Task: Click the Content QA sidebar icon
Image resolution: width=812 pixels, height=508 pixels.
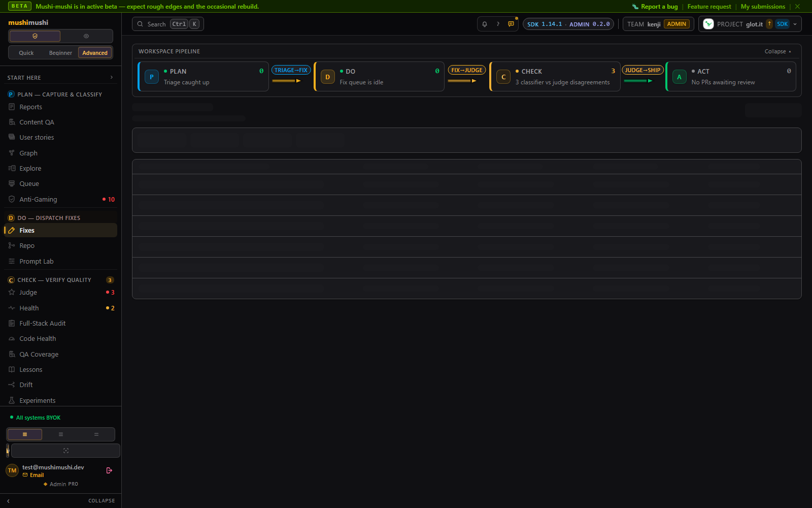Action: coord(12,122)
